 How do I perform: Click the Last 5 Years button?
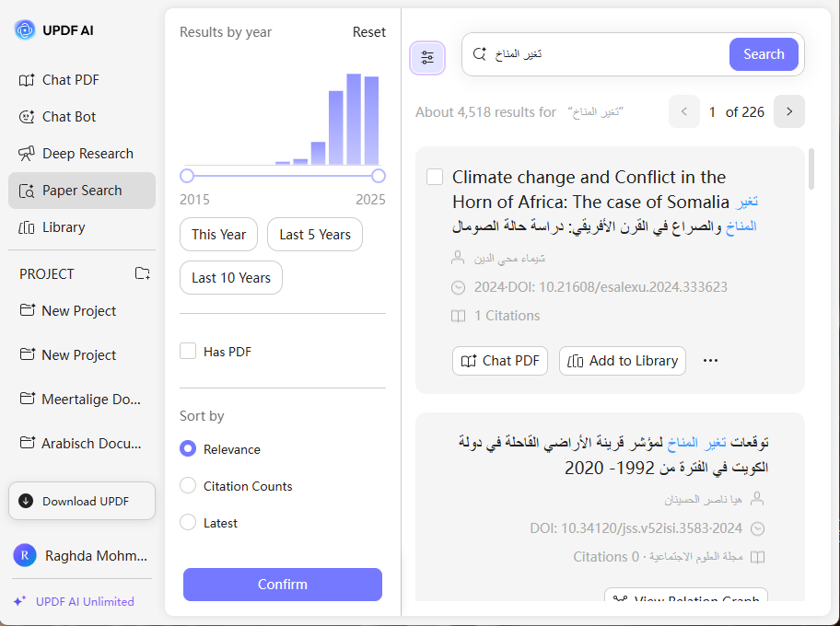(315, 235)
